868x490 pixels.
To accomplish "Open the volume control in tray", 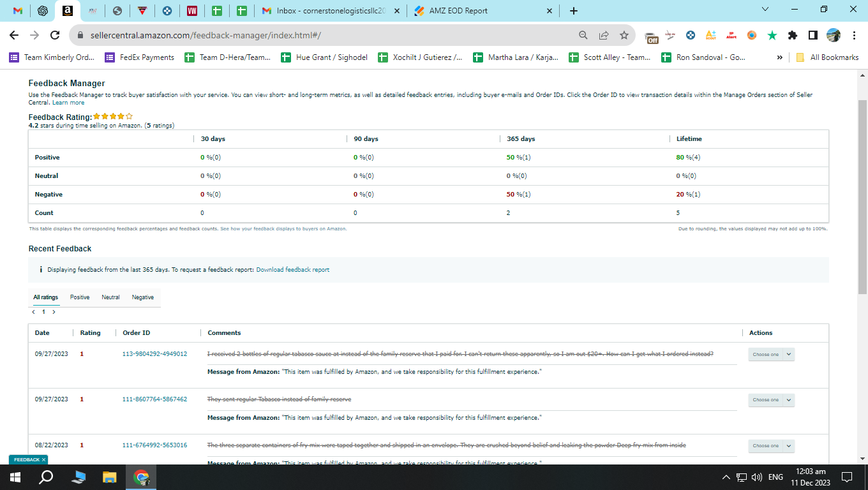I will tap(757, 477).
